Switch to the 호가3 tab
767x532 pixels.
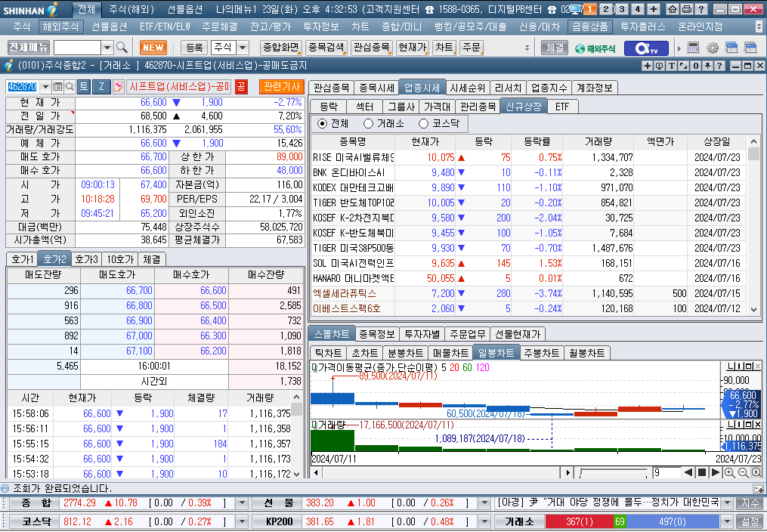(x=87, y=259)
